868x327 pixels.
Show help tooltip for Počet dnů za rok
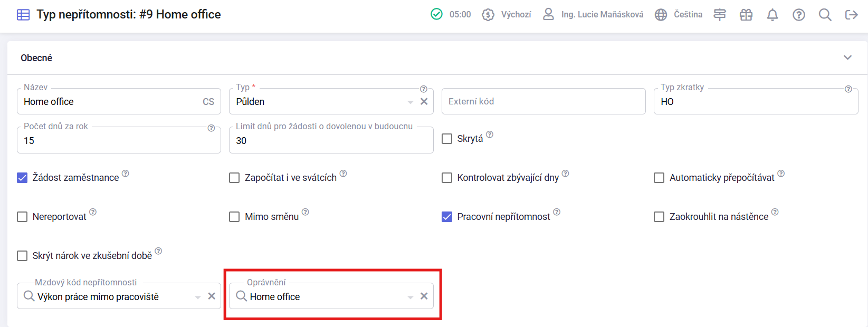(211, 128)
